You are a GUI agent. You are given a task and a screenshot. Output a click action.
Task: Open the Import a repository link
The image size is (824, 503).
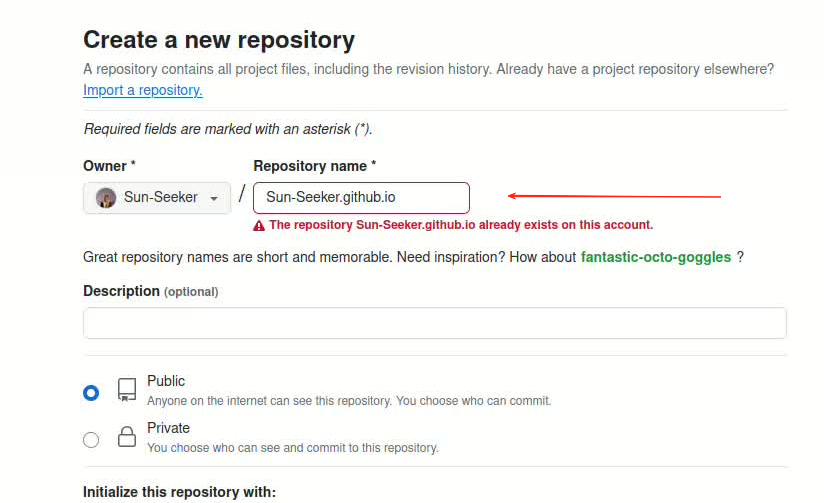pos(143,90)
